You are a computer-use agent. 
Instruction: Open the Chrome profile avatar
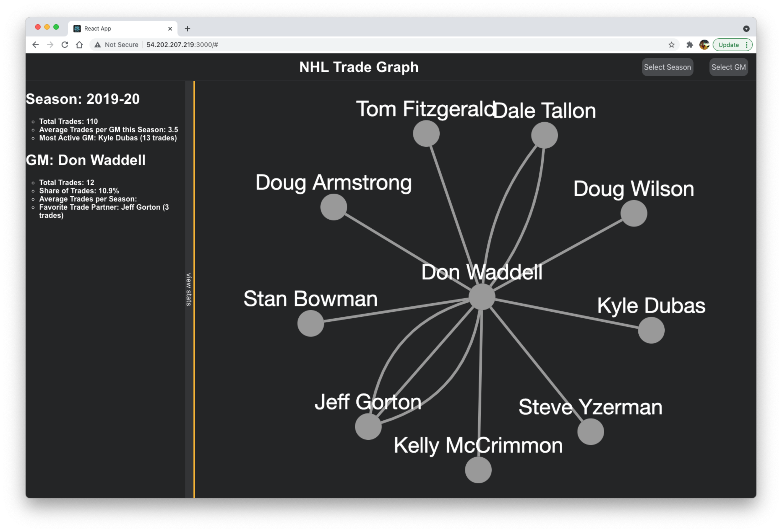(x=704, y=45)
